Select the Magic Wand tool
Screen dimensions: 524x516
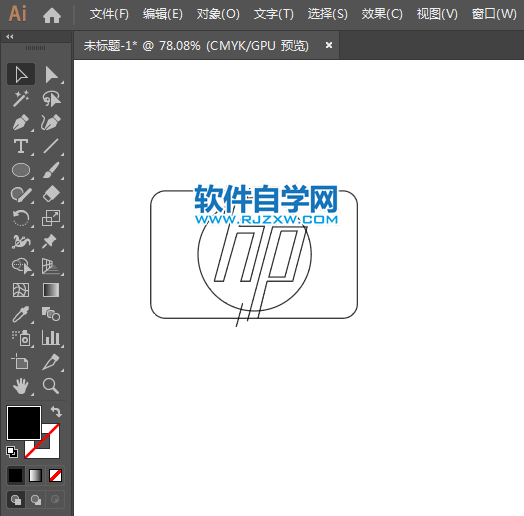coord(21,99)
